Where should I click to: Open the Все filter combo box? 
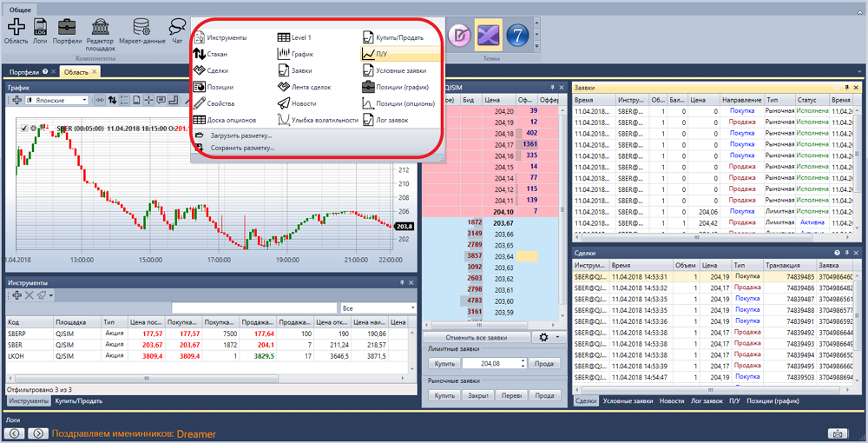[378, 307]
